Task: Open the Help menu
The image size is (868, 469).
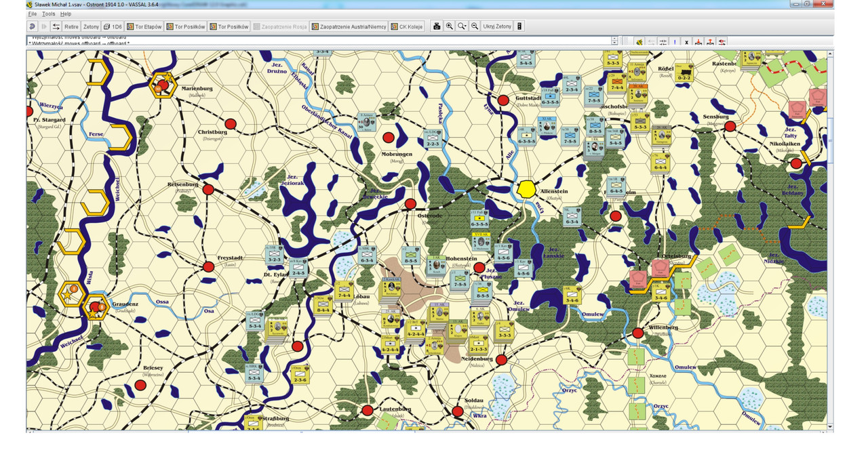Action: 65,14
